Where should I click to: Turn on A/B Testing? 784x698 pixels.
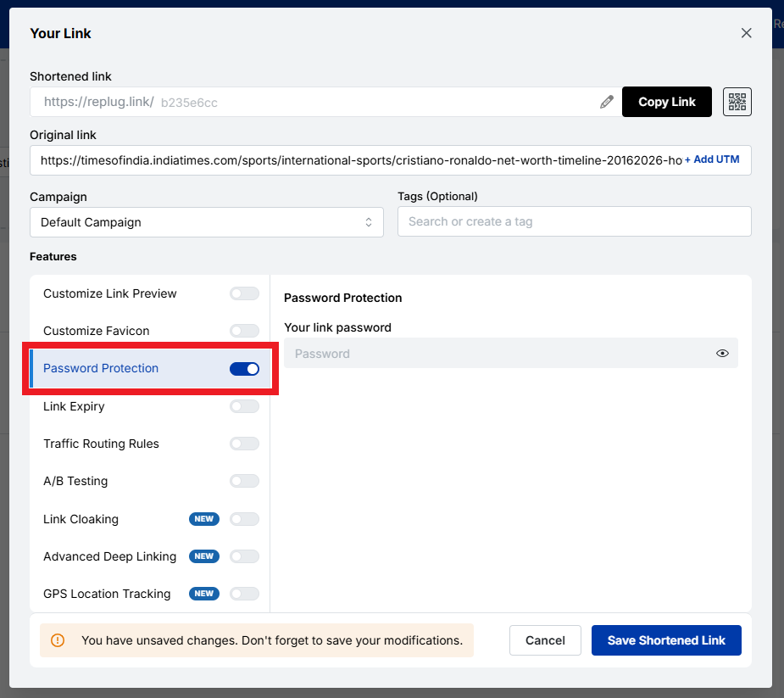click(244, 481)
